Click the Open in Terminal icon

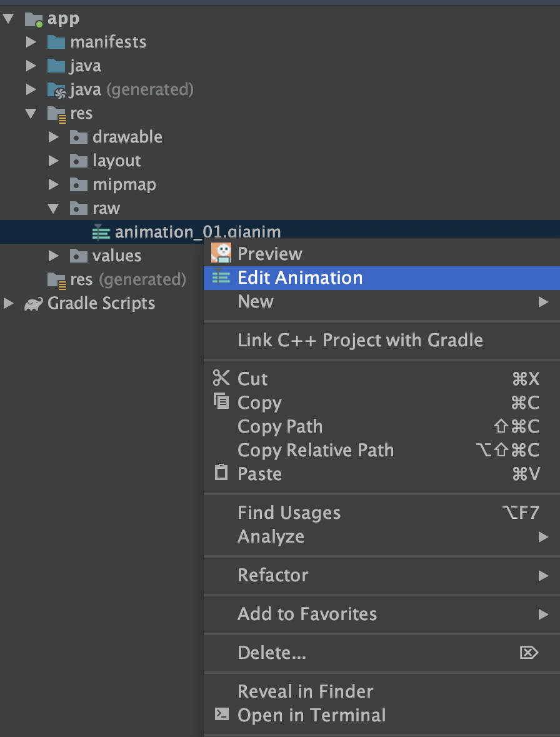tap(221, 714)
